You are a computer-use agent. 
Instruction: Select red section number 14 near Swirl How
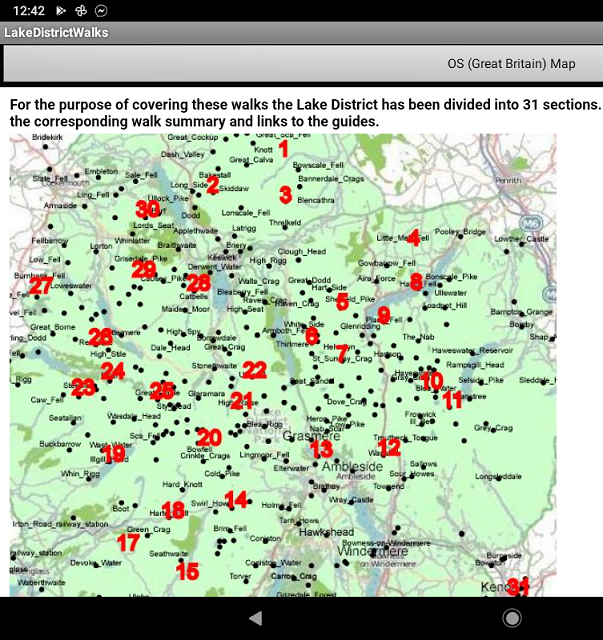236,499
